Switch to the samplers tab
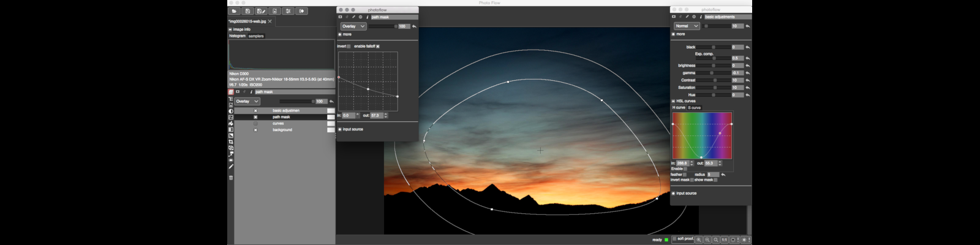980x245 pixels. 256,36
